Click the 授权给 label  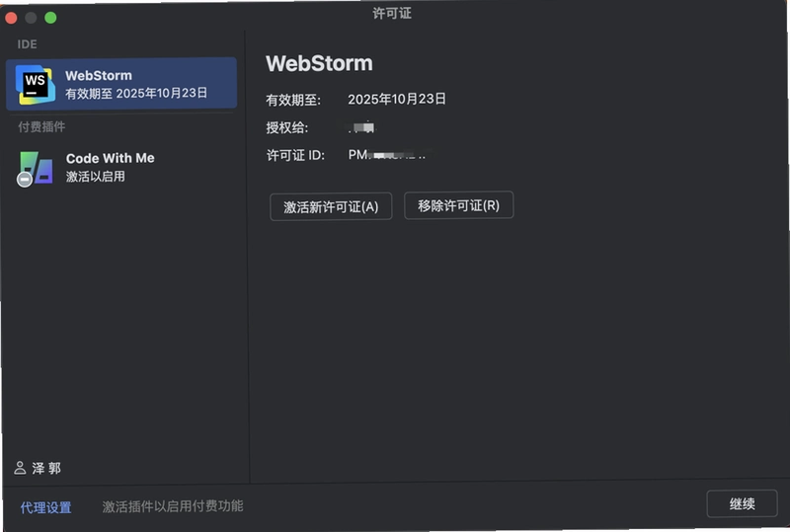tap(287, 127)
